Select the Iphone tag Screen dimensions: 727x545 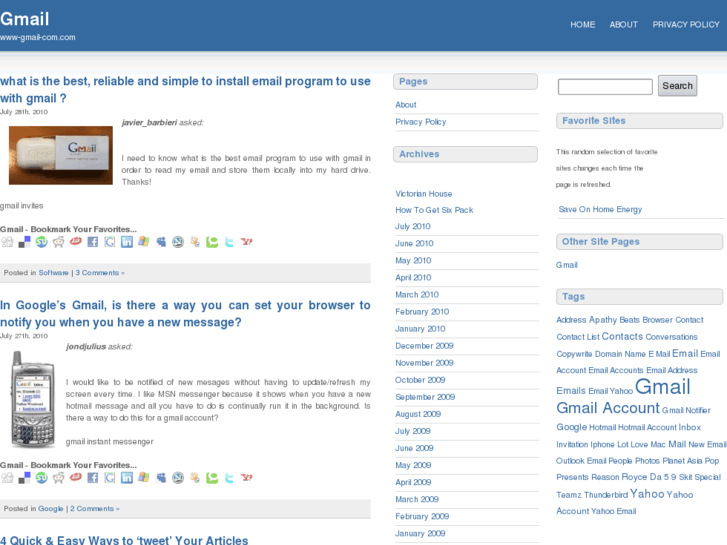pos(602,445)
